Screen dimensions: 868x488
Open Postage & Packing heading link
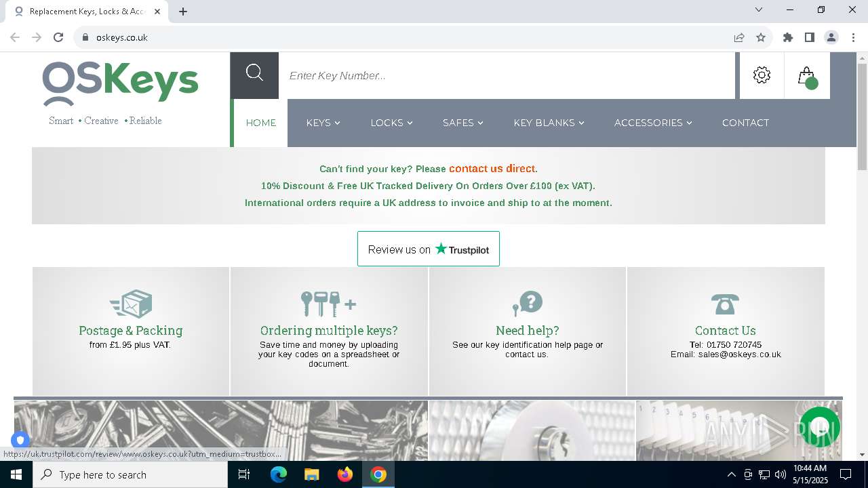pos(131,330)
